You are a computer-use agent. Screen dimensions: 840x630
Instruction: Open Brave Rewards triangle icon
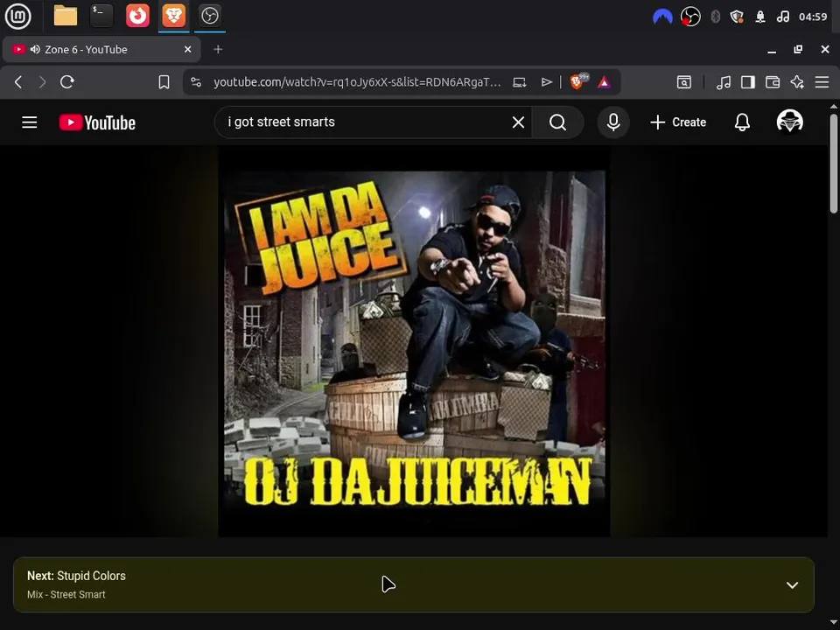(x=604, y=82)
